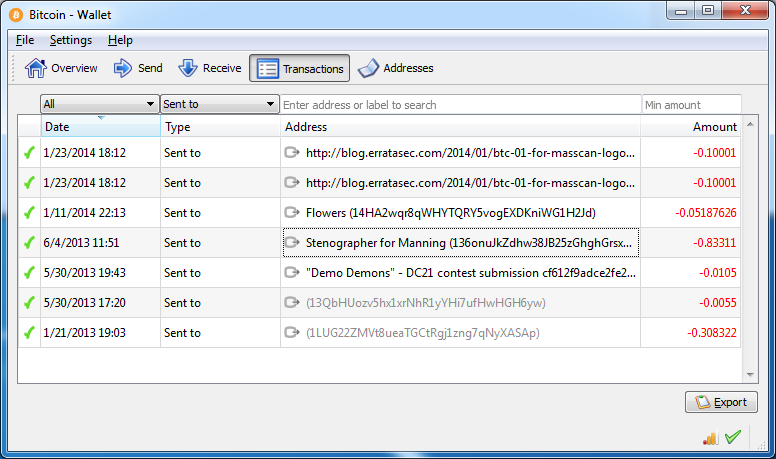Sort by the Date column header

(x=100, y=127)
